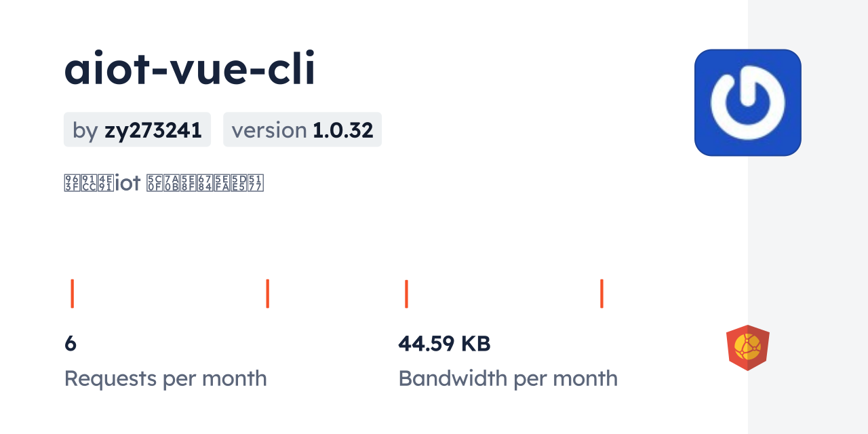This screenshot has width=868, height=434.
Task: Click the right orange bar above Bandwidth
Action: point(601,294)
